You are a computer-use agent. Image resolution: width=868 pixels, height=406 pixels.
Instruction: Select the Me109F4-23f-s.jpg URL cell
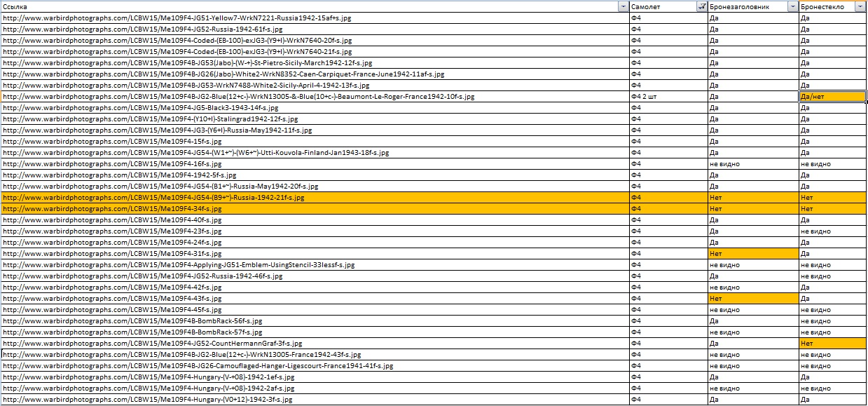coord(315,231)
